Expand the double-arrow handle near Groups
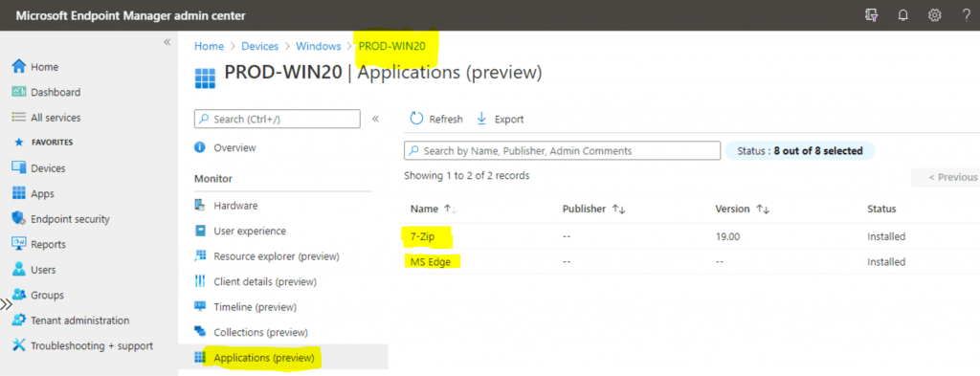The height and width of the screenshot is (376, 980). coord(6,305)
